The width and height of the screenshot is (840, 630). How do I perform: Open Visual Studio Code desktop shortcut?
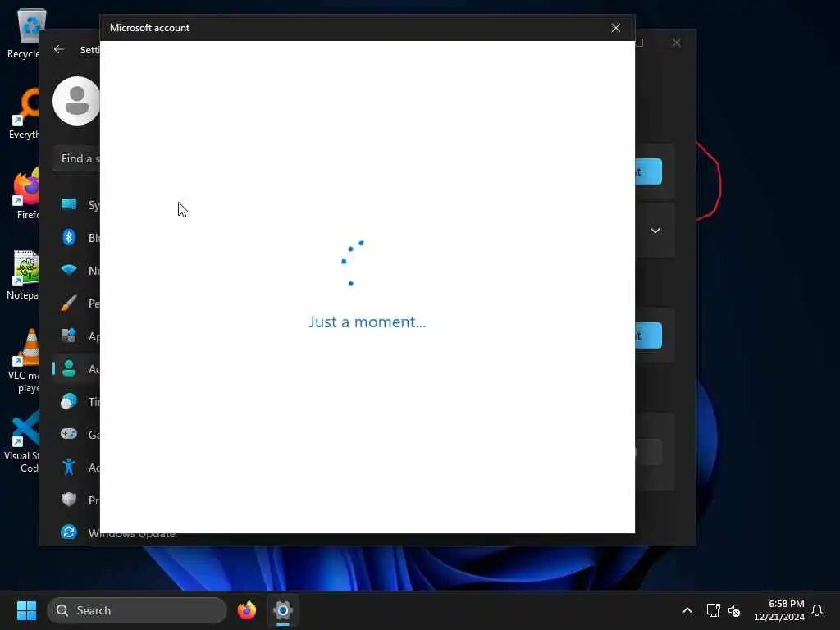(x=22, y=441)
